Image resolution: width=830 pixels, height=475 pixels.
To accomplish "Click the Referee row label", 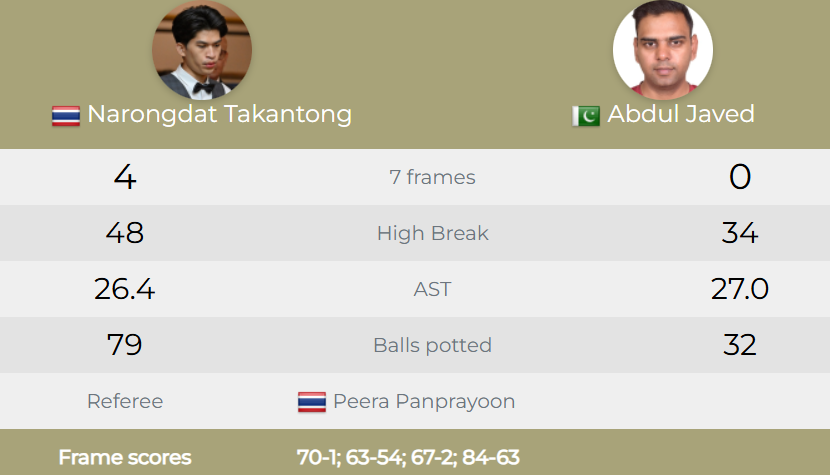I will click(125, 402).
